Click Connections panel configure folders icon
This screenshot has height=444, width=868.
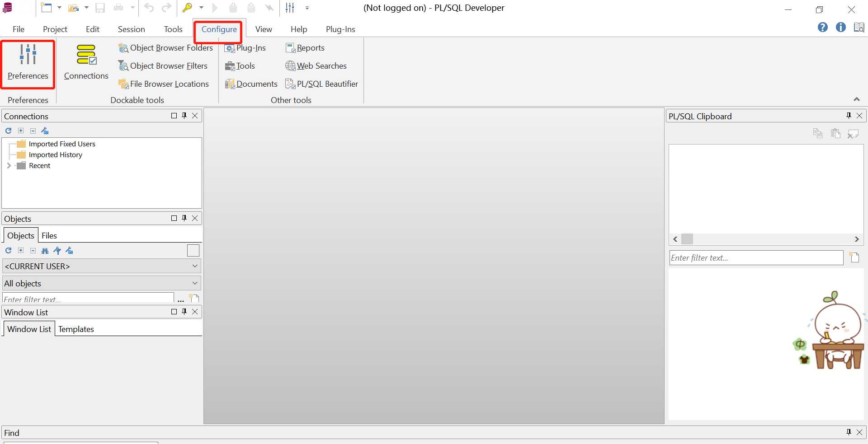tap(45, 131)
